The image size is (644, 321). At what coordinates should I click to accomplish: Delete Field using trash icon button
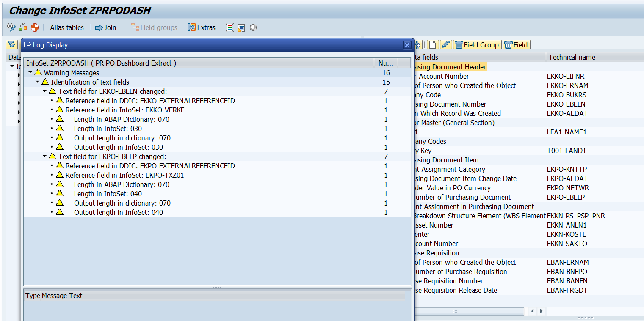(x=516, y=44)
